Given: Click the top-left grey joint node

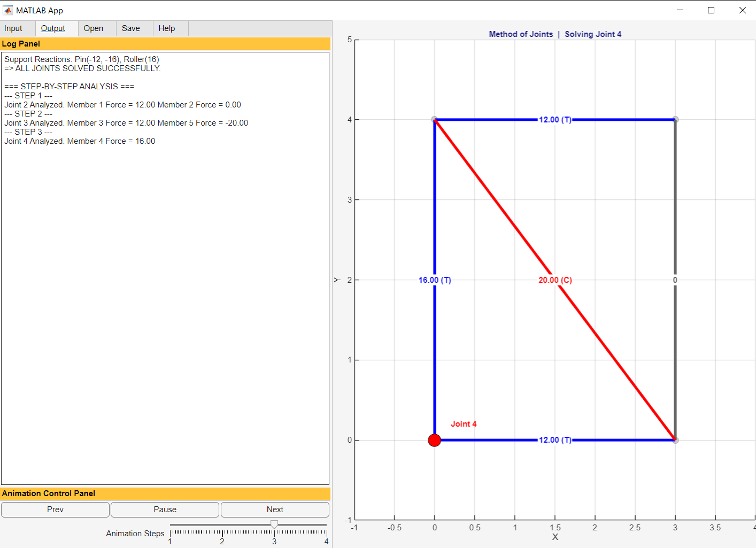Looking at the screenshot, I should (434, 120).
